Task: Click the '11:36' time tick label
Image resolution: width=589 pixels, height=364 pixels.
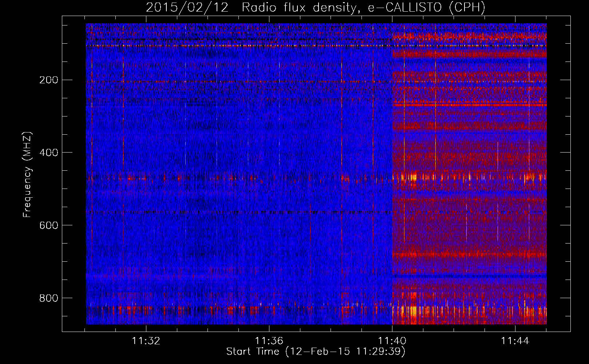Action: [269, 341]
